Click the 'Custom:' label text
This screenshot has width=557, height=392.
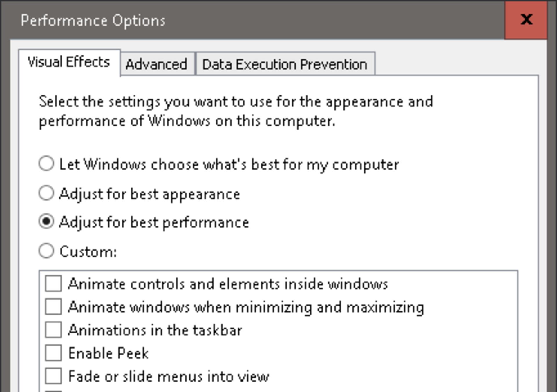click(x=88, y=252)
